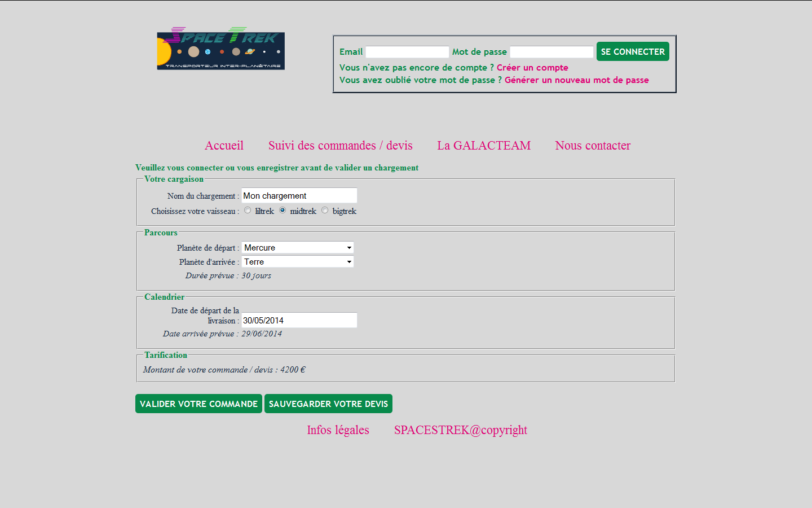Open the Planète de départ dropdown
Screen dimensions: 812x508
click(298, 248)
